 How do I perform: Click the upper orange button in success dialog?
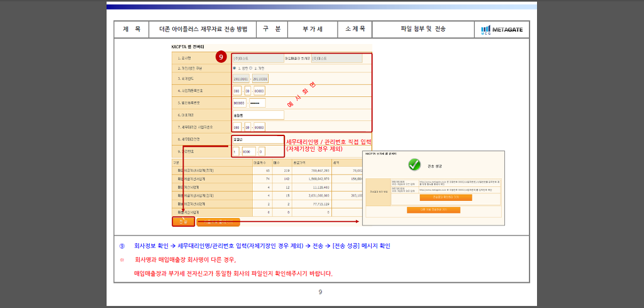point(446,197)
